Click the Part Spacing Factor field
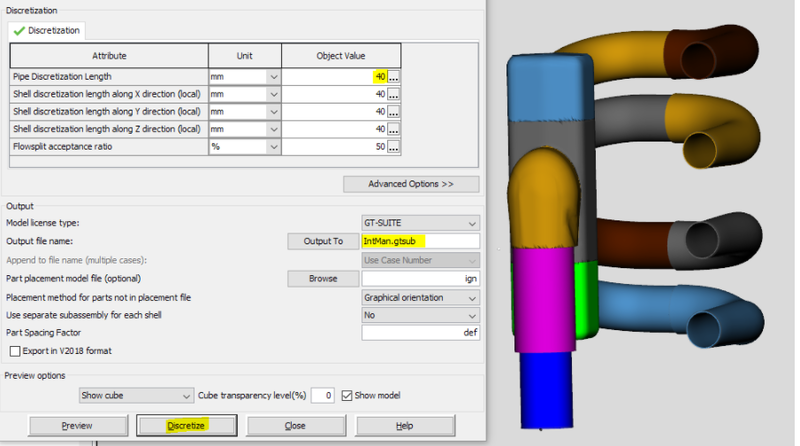The image size is (800, 446). click(x=420, y=333)
